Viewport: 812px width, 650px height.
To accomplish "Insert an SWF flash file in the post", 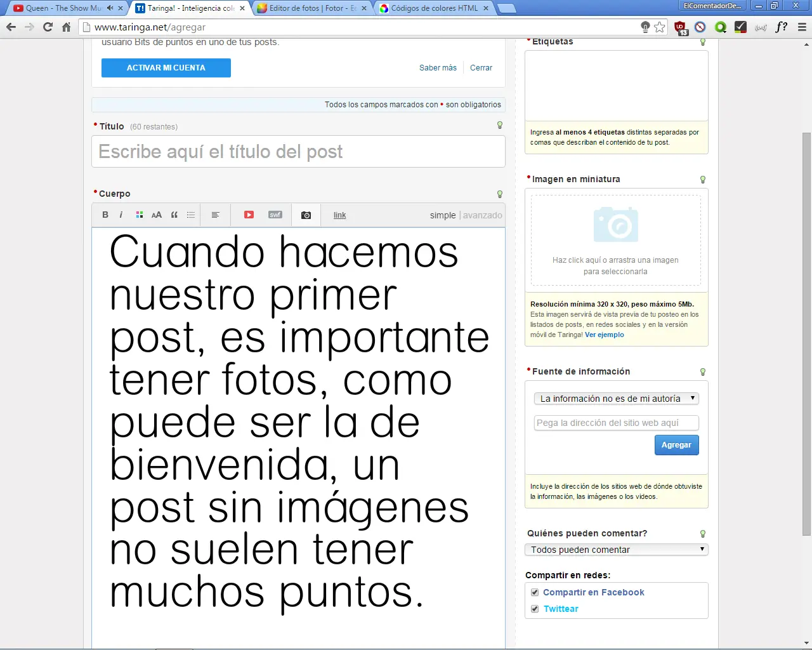I will [x=275, y=215].
